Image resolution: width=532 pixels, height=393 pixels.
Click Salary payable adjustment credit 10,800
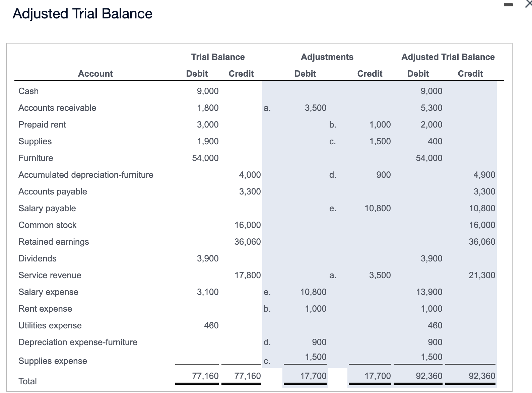378,208
